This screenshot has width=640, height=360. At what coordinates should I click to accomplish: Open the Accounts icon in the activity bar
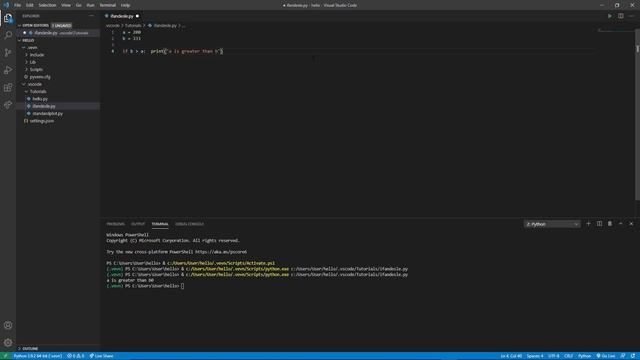pos(8,325)
